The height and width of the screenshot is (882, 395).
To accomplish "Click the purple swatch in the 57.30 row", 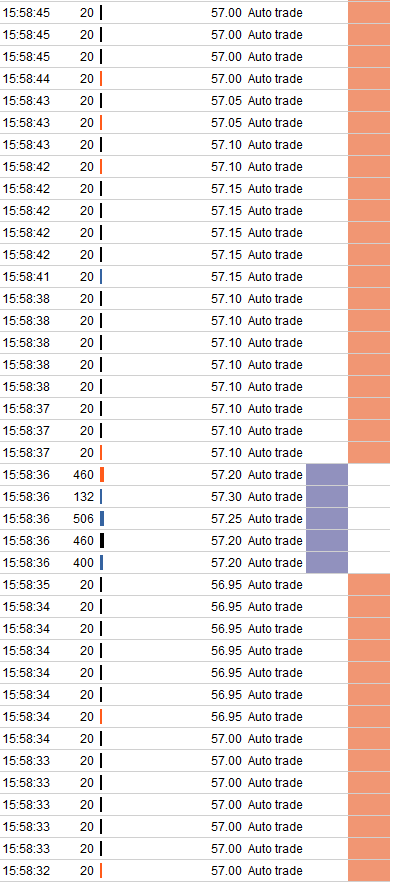I will 327,497.
